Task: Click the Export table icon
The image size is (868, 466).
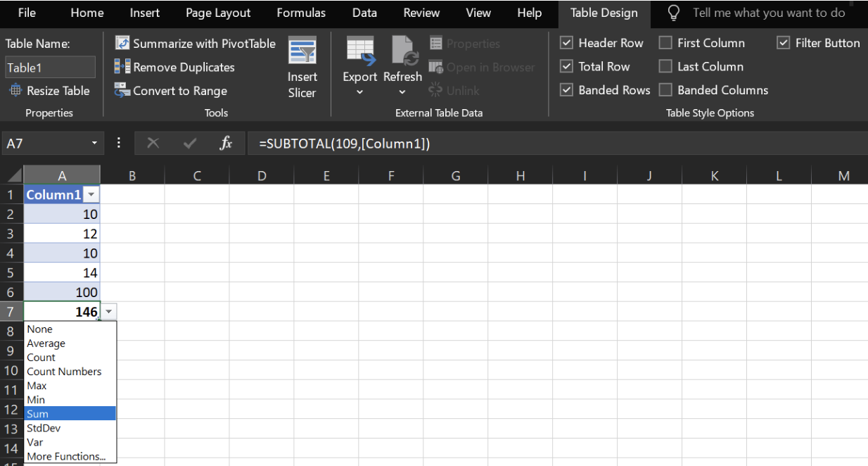Action: click(360, 51)
